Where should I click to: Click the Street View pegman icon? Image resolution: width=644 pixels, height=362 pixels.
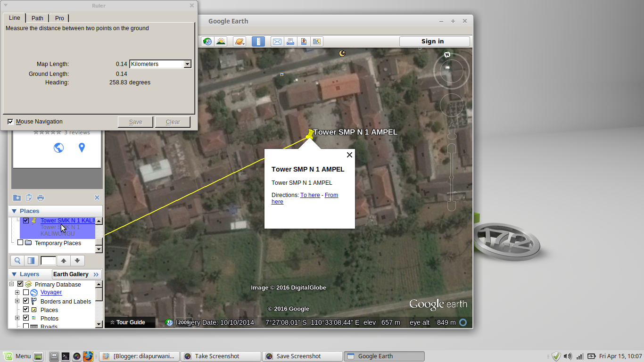coord(452,130)
